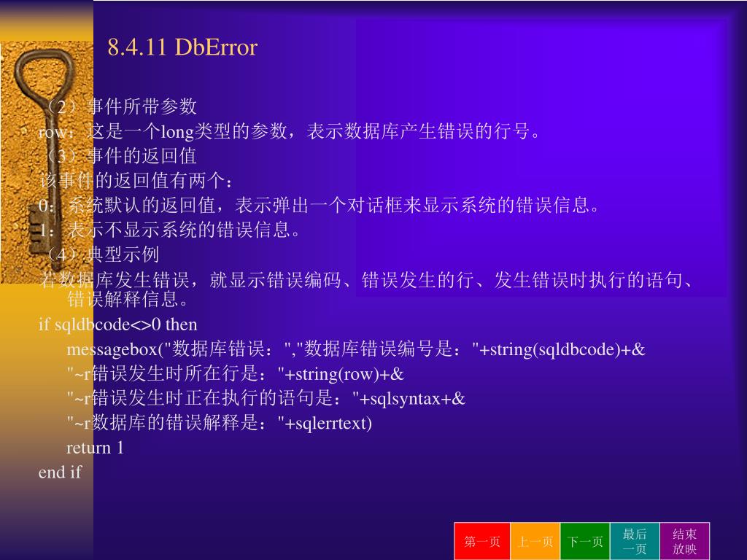Select code line 'return 1'
Image resolution: width=747 pixels, height=560 pixels.
95,448
